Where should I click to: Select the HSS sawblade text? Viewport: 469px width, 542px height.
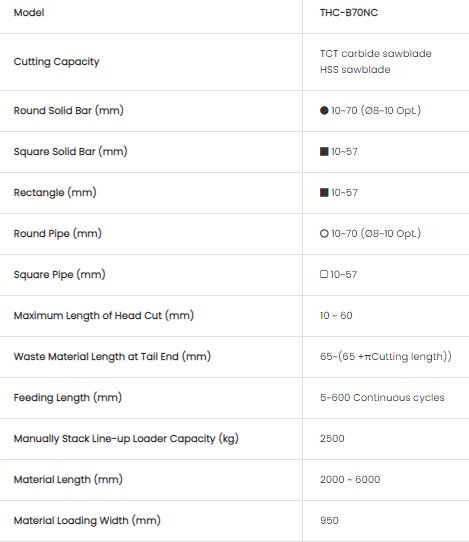pos(355,70)
